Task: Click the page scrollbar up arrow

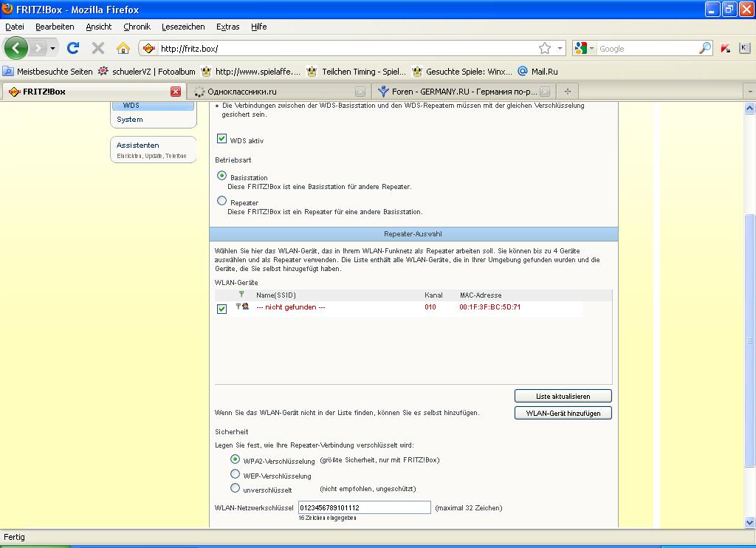Action: [x=750, y=108]
